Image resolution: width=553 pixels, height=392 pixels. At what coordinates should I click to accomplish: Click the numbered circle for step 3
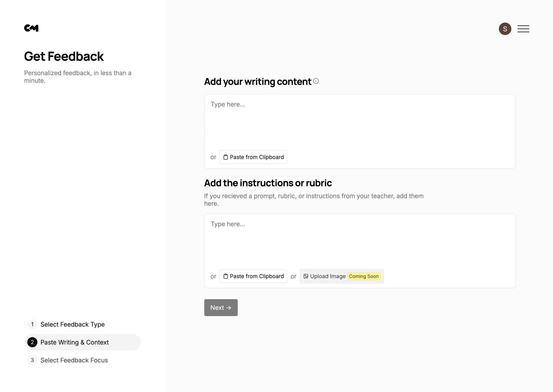pyautogui.click(x=32, y=360)
